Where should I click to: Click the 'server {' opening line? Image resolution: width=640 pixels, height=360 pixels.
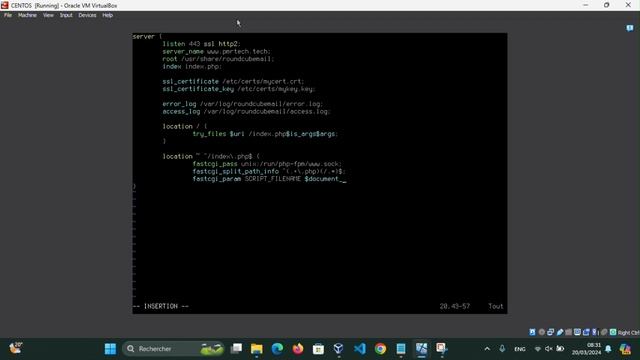point(147,37)
